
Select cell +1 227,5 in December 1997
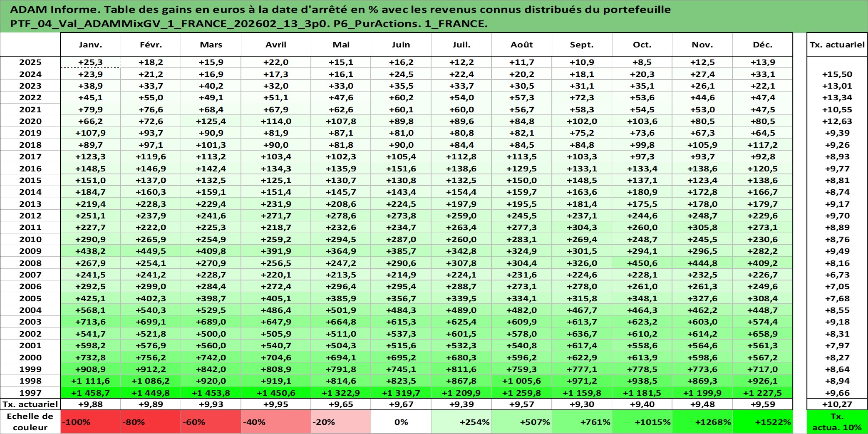coord(762,393)
